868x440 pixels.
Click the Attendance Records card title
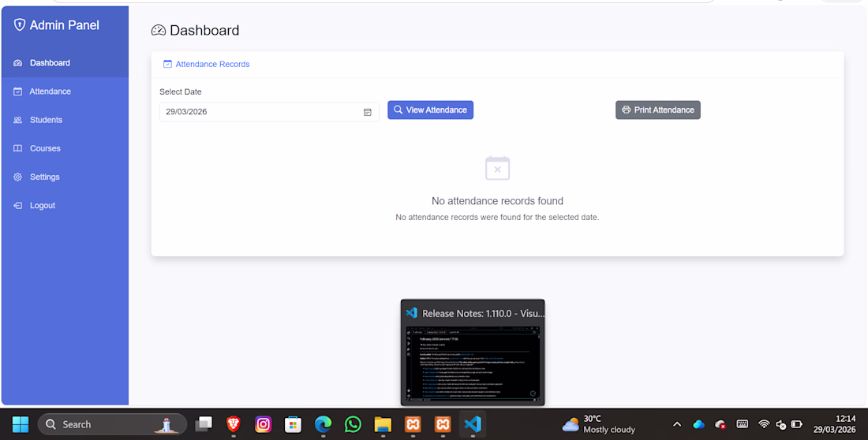coord(212,64)
